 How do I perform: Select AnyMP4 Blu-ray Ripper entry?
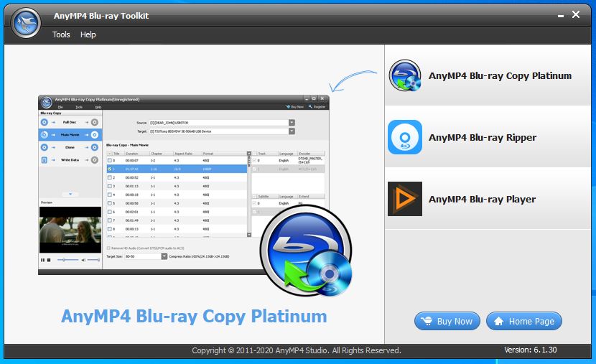(x=488, y=137)
